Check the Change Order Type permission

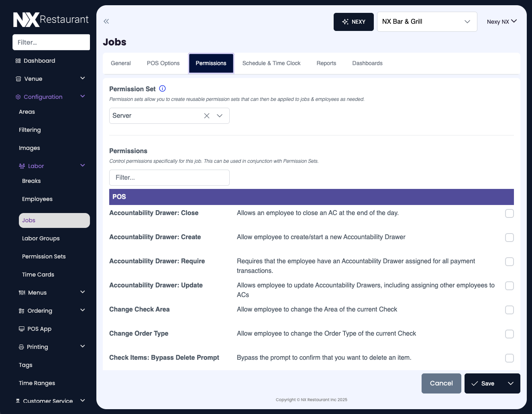(x=509, y=334)
